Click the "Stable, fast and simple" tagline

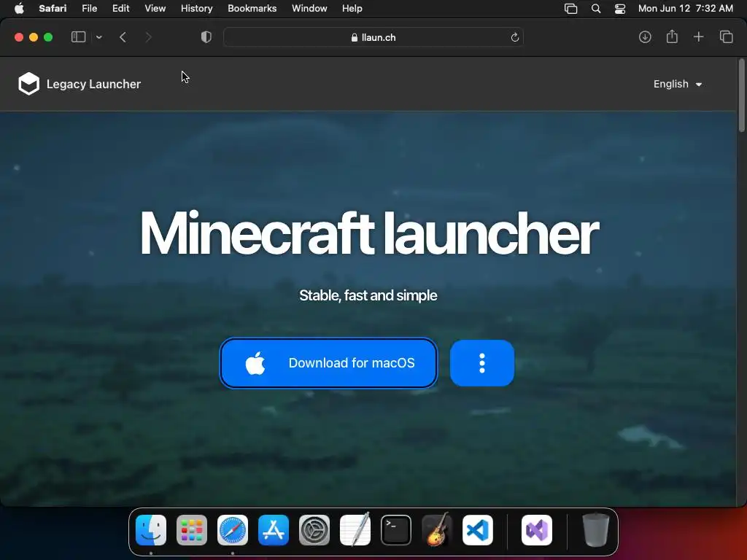click(x=368, y=295)
